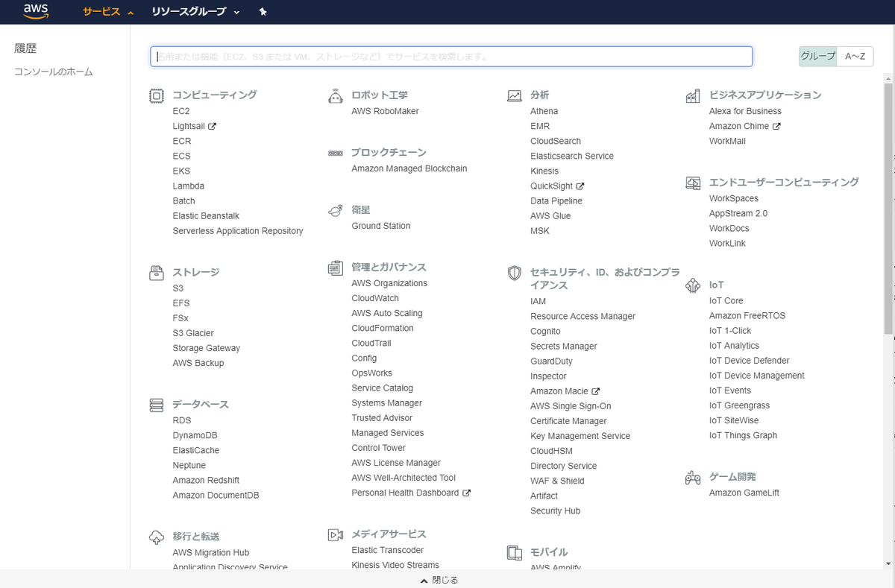Viewport: 895px width, 588px height.
Task: Click external link icon beside QuickSight
Action: (580, 186)
